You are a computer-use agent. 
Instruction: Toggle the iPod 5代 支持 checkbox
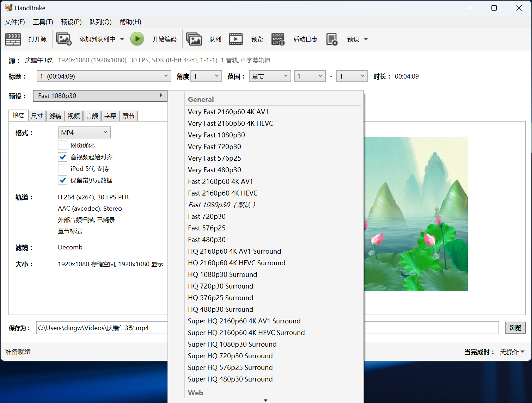pyautogui.click(x=63, y=169)
